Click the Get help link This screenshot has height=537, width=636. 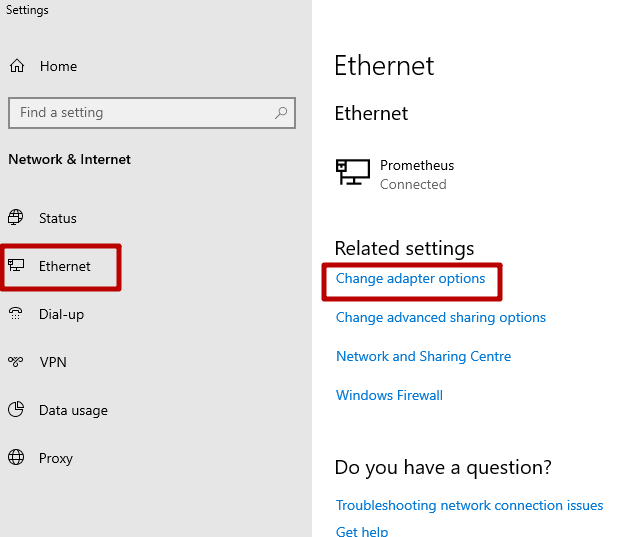pyautogui.click(x=362, y=531)
